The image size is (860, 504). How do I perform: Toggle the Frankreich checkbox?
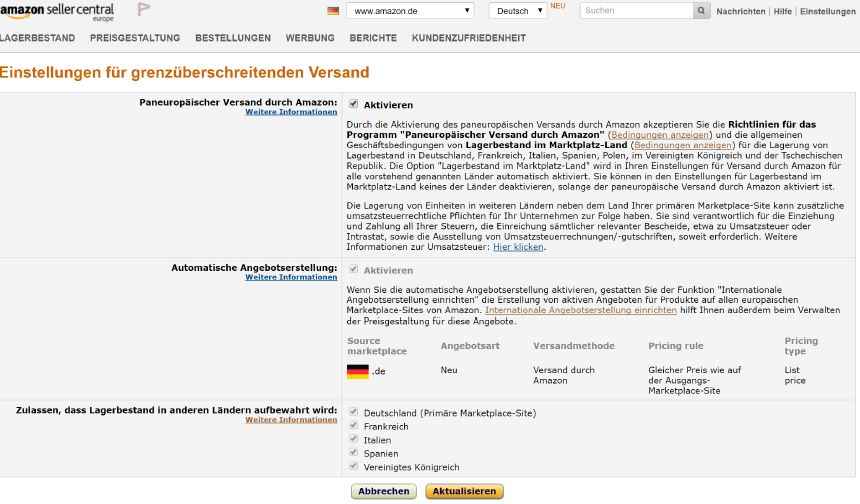point(354,426)
